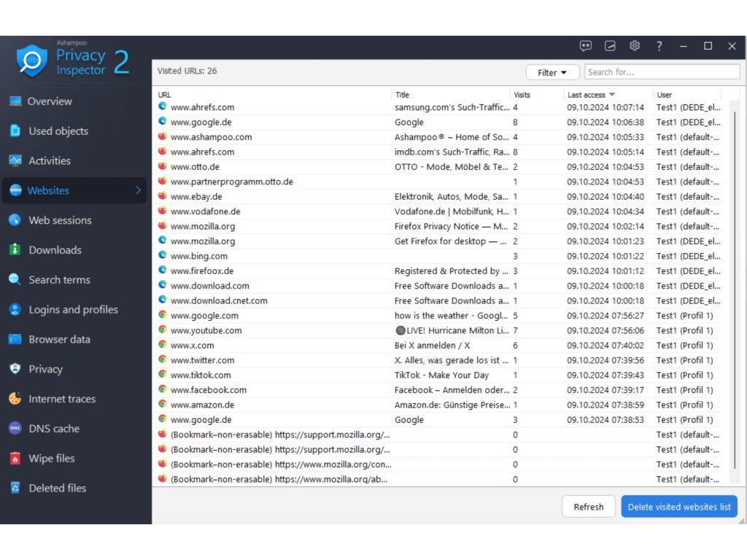The image size is (747, 560).
Task: Click the Downloads arrow icon
Action: click(15, 249)
